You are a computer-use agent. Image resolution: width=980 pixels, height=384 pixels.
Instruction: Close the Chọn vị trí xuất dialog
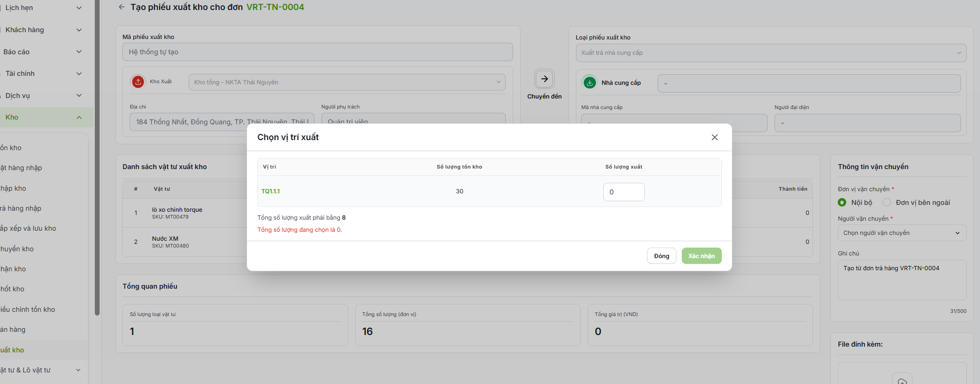coord(714,137)
